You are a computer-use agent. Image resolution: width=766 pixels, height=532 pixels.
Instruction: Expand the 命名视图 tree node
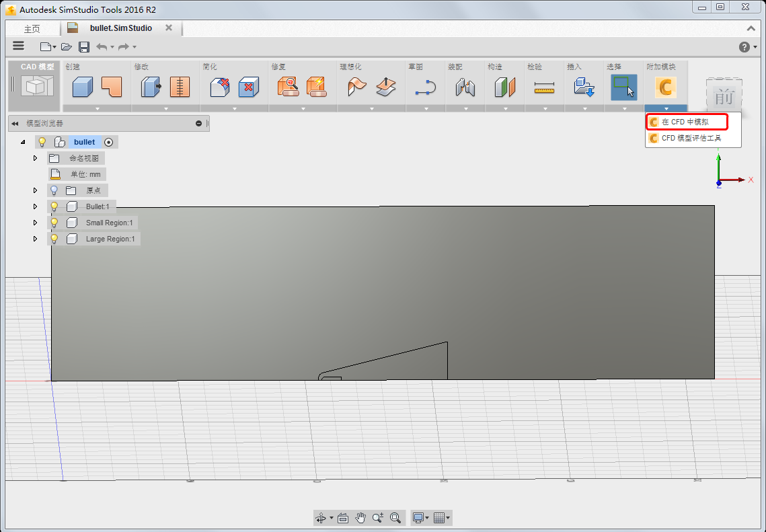[x=35, y=158]
